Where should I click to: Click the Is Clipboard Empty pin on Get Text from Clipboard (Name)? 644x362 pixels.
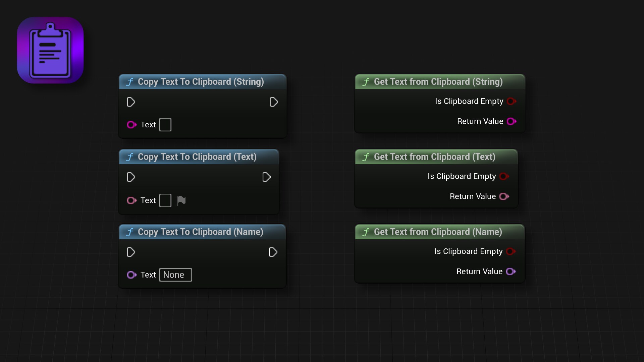(x=510, y=251)
